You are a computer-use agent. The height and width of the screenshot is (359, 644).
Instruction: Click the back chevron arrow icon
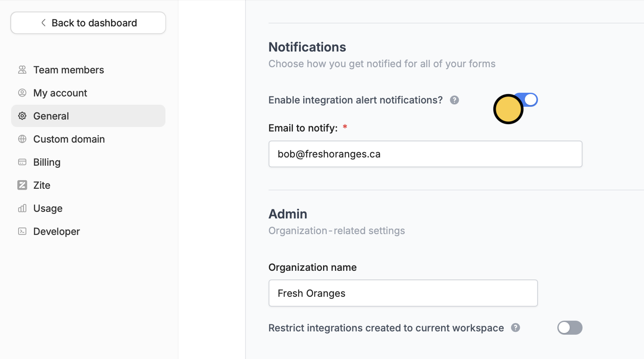(43, 23)
